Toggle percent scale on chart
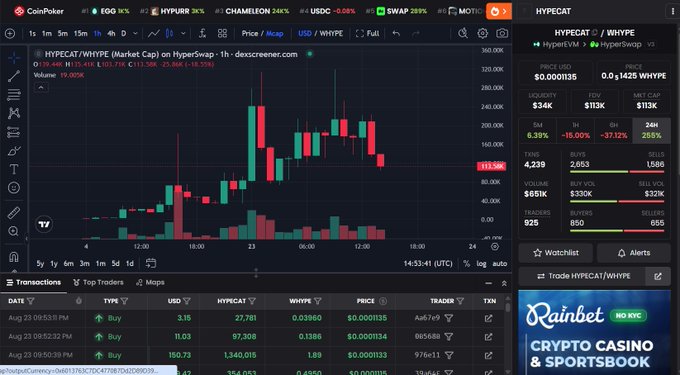680x375 pixels. [467, 264]
